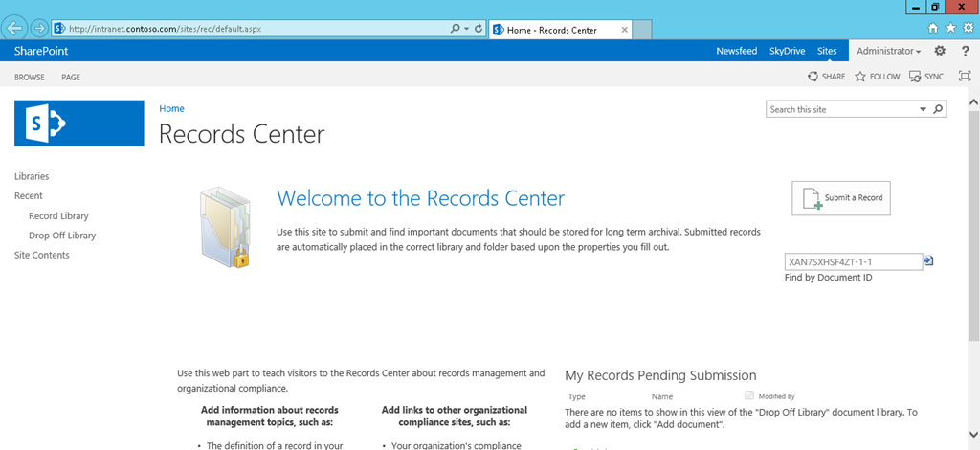Open the PAGE ribbon tab
Viewport: 980px width, 450px height.
coord(71,77)
